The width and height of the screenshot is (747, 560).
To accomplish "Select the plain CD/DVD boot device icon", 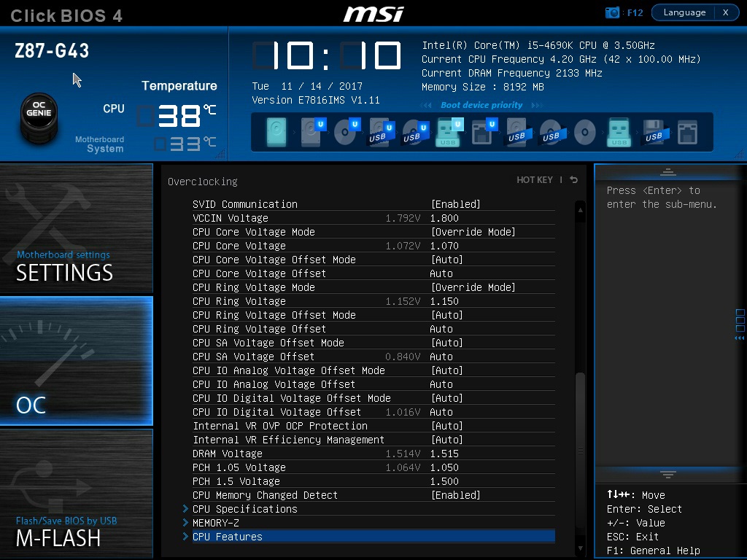I will [584, 132].
